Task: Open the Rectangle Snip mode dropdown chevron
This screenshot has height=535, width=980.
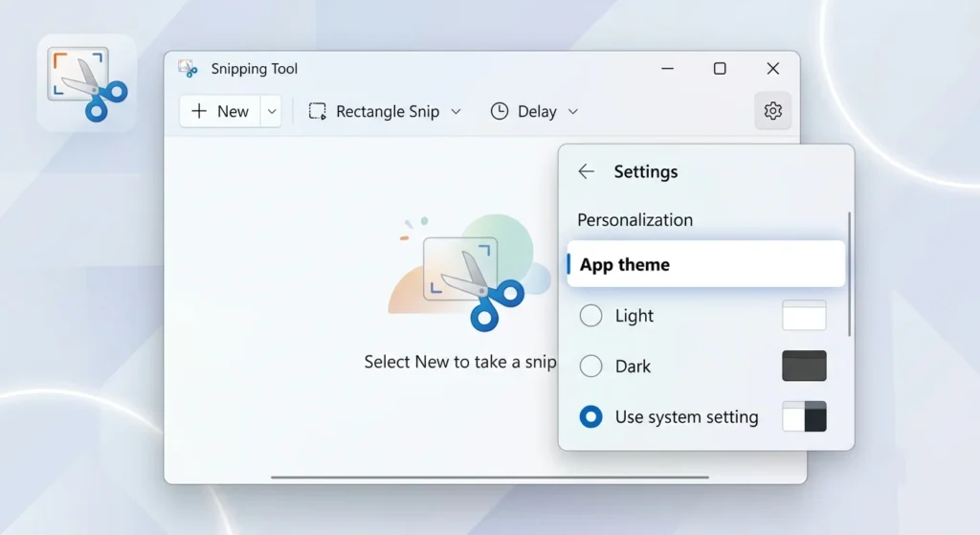Action: pos(457,111)
